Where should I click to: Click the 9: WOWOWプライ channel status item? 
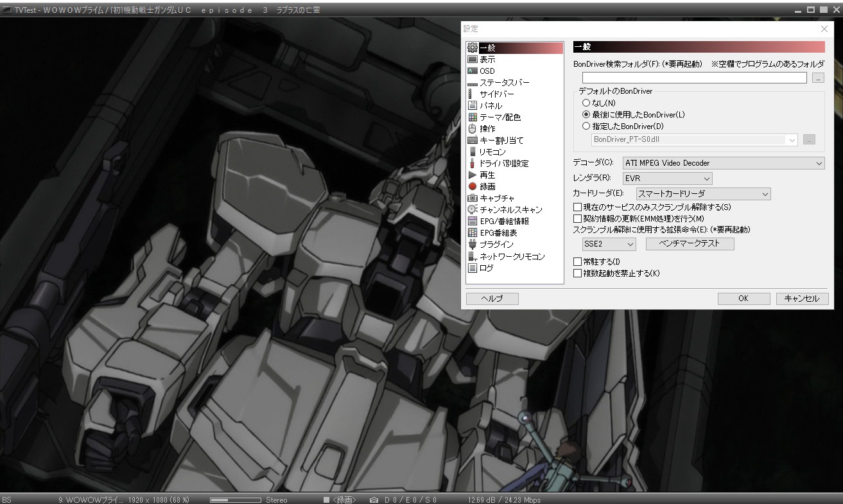pyautogui.click(x=91, y=500)
